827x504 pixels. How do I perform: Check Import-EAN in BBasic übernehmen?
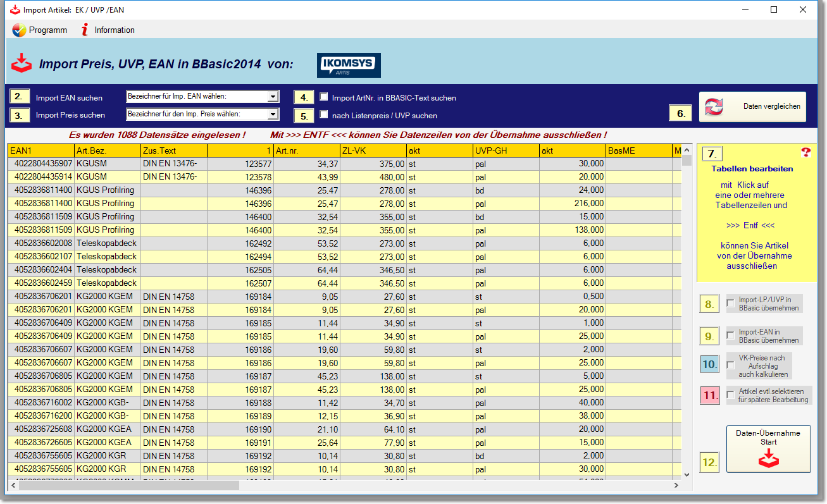(x=731, y=335)
